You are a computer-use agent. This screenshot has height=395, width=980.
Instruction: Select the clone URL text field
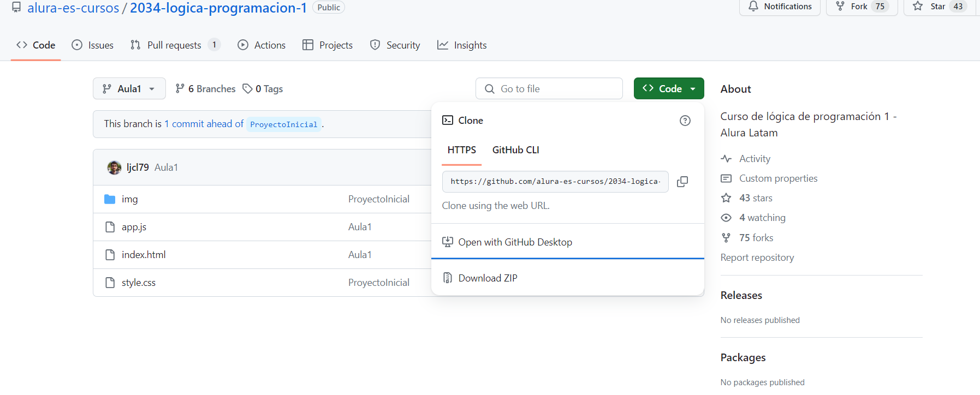[x=555, y=182]
